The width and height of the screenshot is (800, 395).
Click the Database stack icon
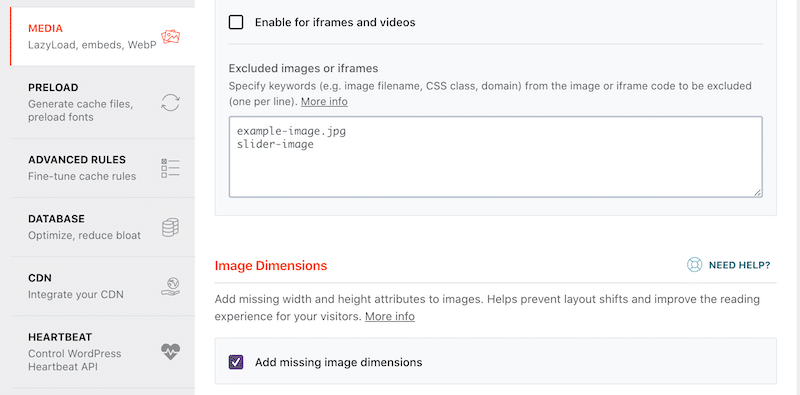pos(170,227)
